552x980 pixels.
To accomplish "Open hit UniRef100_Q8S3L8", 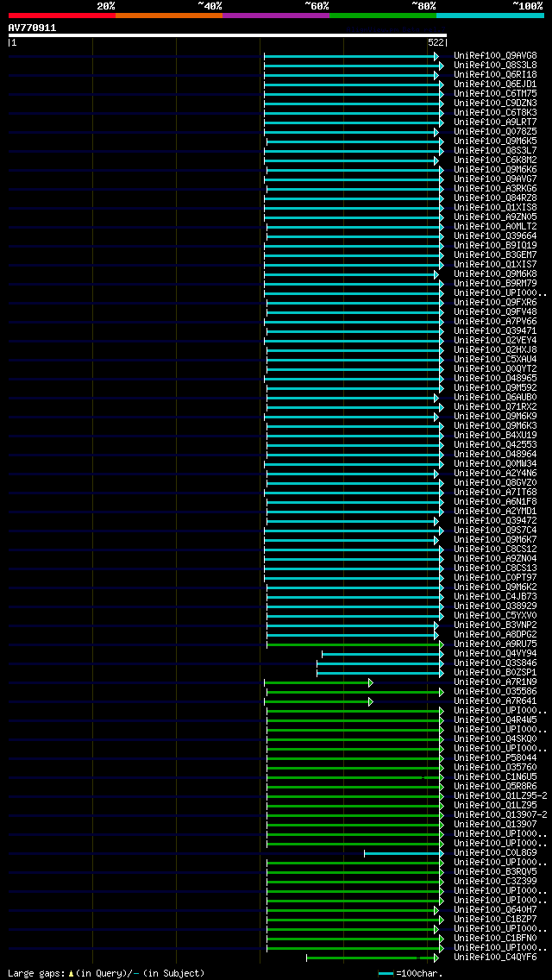I will pos(495,65).
